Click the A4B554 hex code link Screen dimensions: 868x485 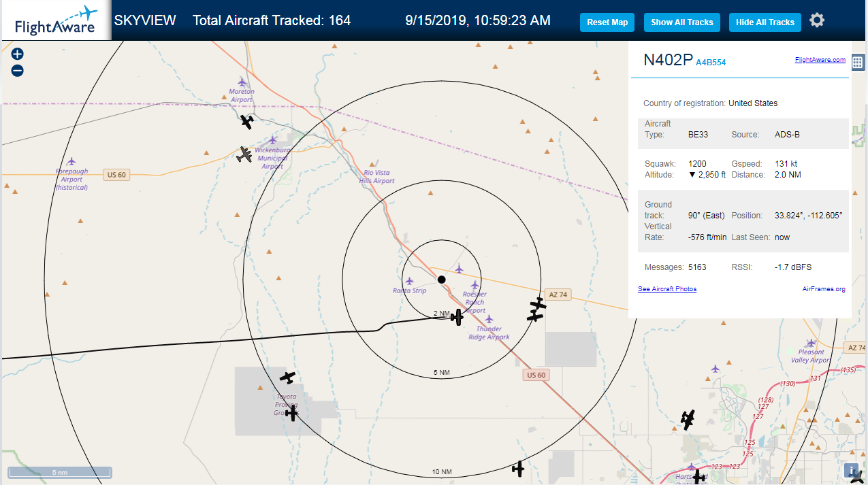[711, 63]
